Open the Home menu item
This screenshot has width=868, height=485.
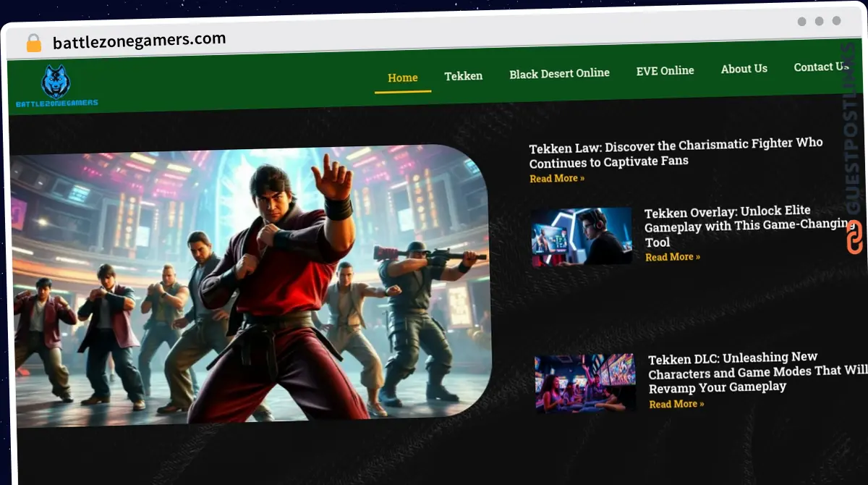(x=403, y=78)
